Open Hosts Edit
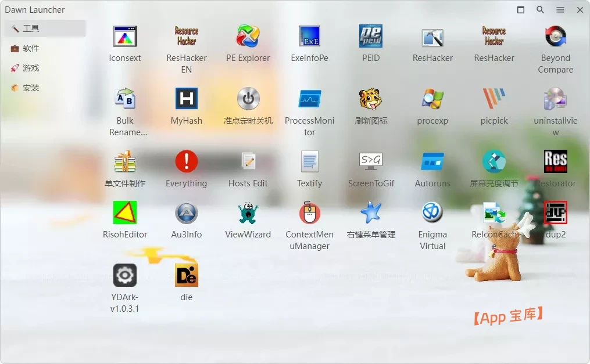Viewport: 590px width, 364px height. 248,161
